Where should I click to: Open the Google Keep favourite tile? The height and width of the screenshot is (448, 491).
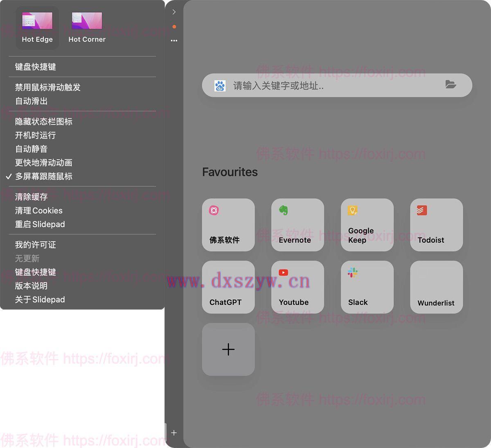coord(367,225)
